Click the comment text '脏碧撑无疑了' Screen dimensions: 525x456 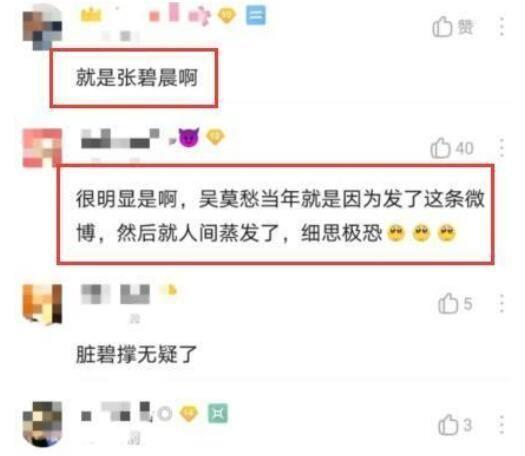pyautogui.click(x=136, y=354)
